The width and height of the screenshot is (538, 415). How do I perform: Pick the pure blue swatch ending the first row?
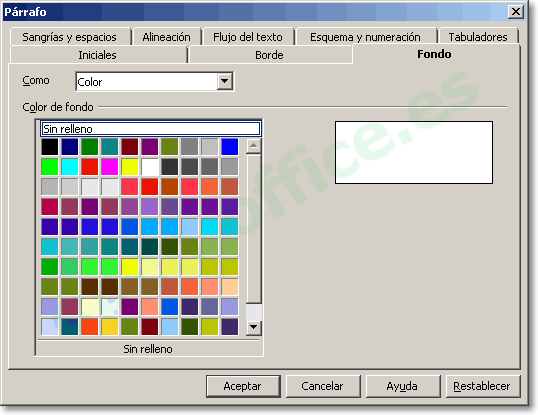(x=230, y=146)
